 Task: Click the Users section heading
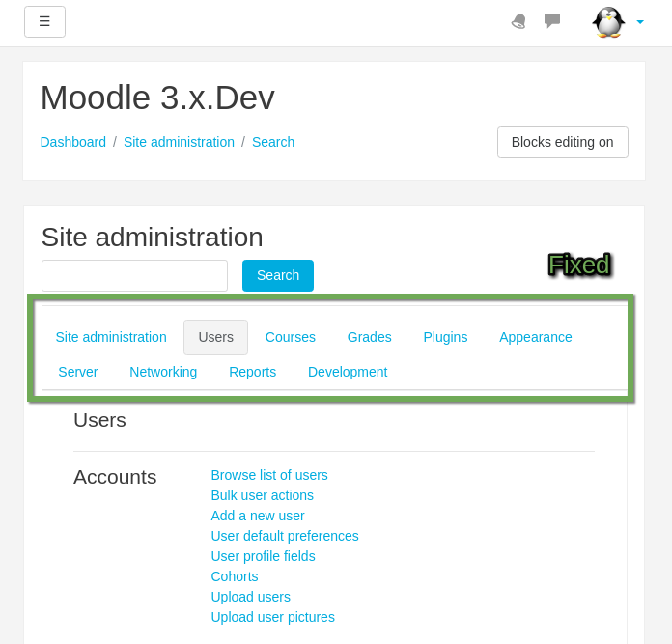tap(99, 420)
